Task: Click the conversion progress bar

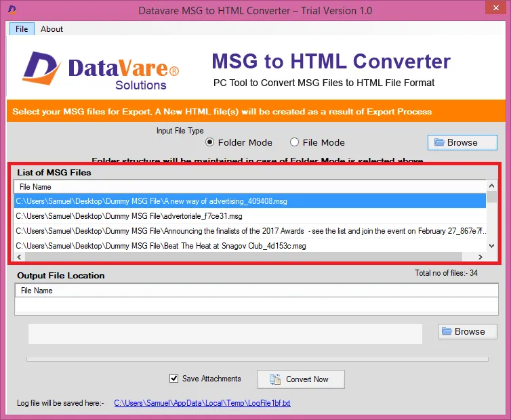Action: [258, 359]
